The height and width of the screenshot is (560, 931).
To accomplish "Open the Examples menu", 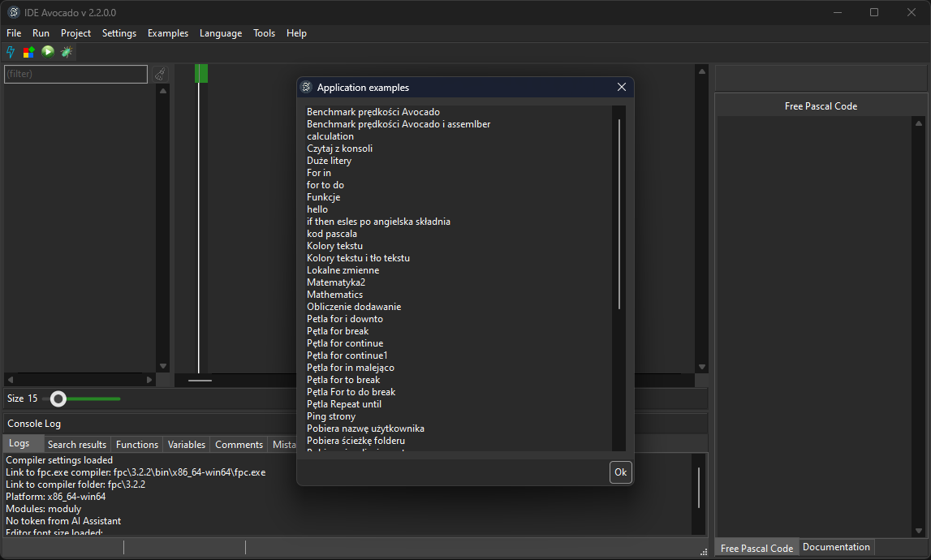I will pyautogui.click(x=168, y=33).
